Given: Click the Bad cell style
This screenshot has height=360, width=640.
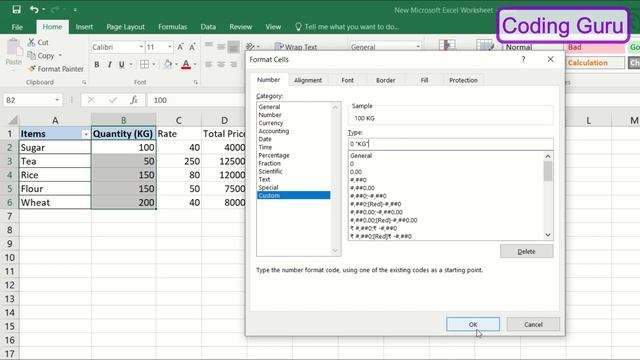Looking at the screenshot, I should click(595, 47).
